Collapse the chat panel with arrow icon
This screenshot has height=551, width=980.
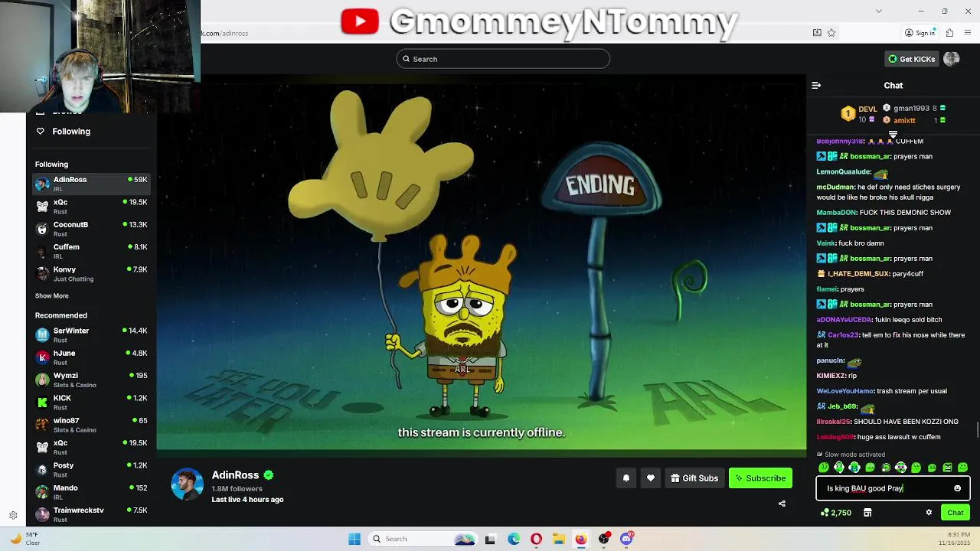tap(816, 86)
